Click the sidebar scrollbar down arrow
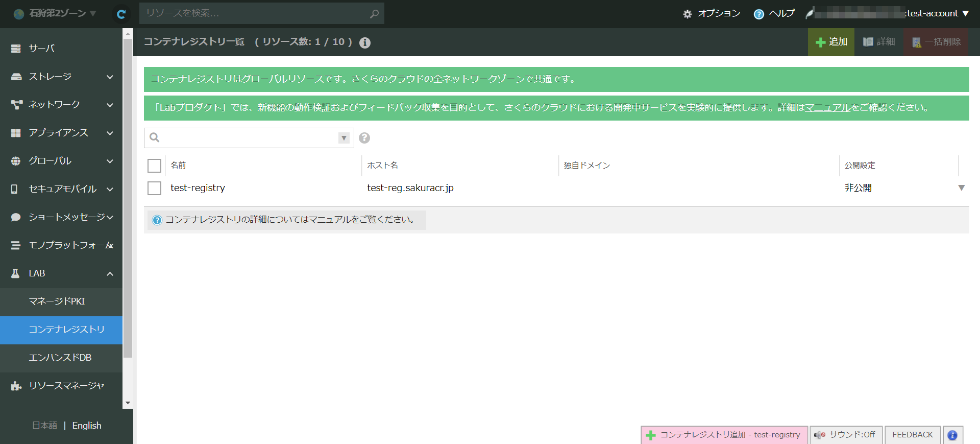 (128, 403)
